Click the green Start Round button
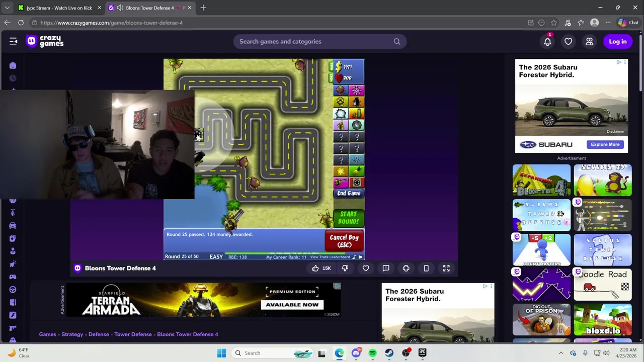The height and width of the screenshot is (362, 644). point(348,218)
